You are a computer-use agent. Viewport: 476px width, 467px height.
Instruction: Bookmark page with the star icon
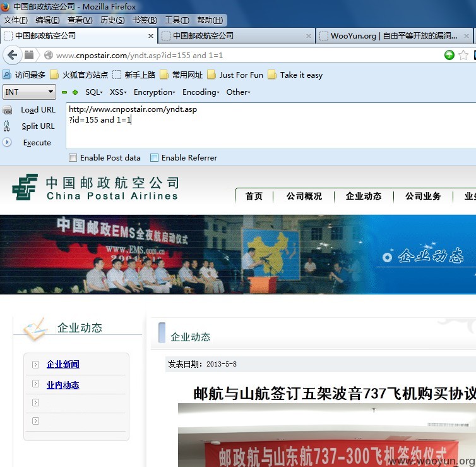pos(463,55)
